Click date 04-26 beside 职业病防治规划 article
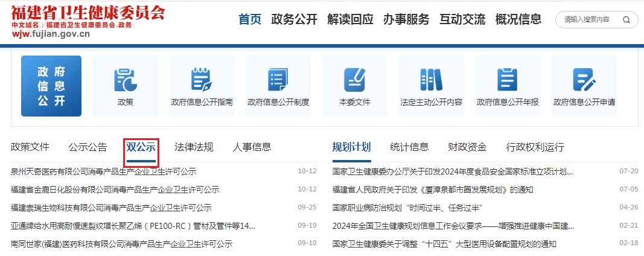The width and height of the screenshot is (644, 256). coord(629,208)
